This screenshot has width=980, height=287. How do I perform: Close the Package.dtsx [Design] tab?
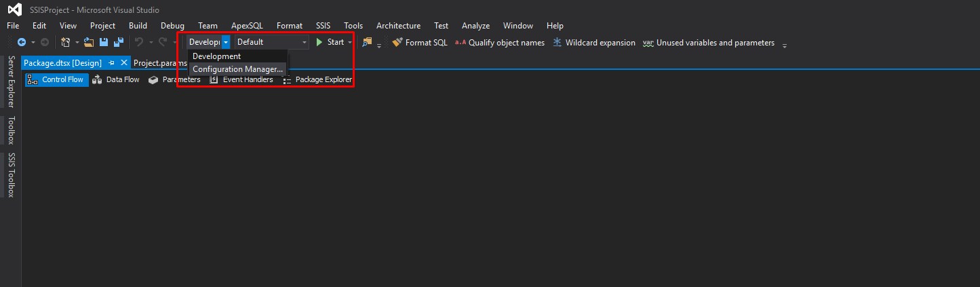124,62
